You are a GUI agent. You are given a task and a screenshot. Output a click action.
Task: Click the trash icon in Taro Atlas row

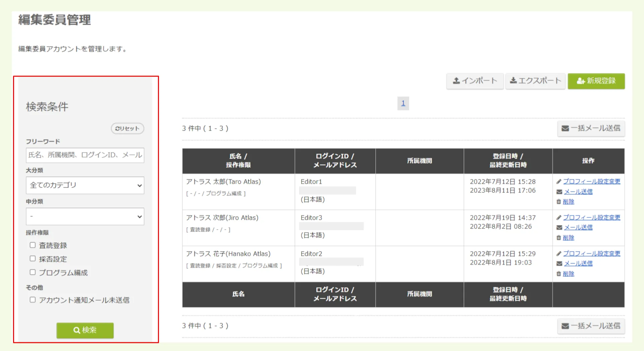tap(558, 202)
